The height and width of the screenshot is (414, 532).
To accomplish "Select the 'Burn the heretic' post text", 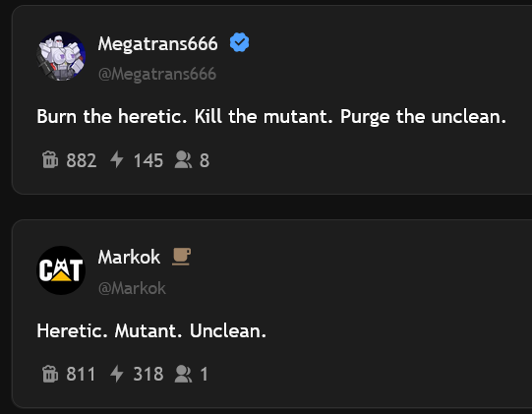I will 271,117.
